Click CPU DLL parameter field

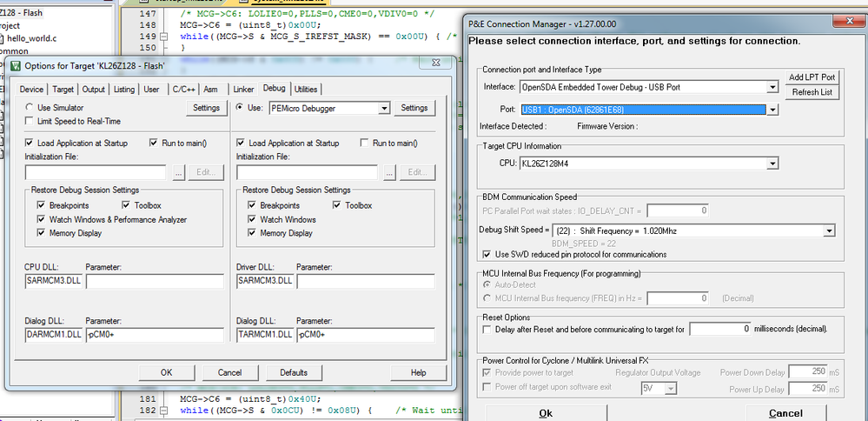click(155, 282)
